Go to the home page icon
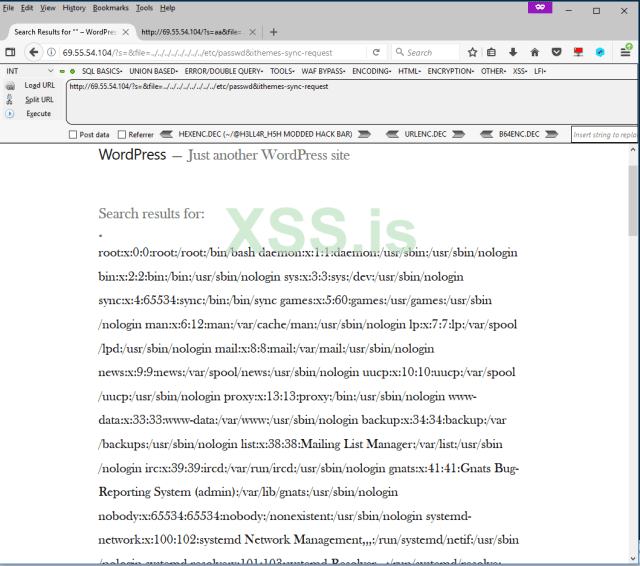The image size is (640, 566). coord(535,52)
